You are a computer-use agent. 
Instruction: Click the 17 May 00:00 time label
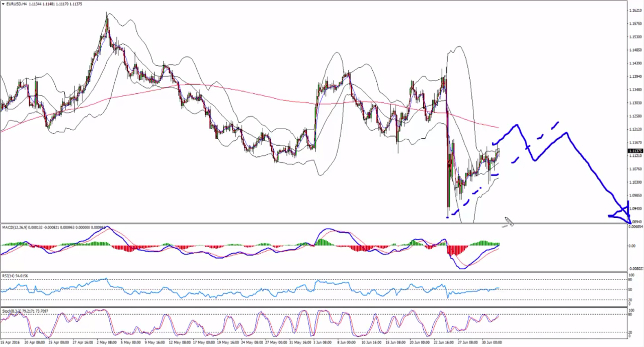(x=204, y=342)
